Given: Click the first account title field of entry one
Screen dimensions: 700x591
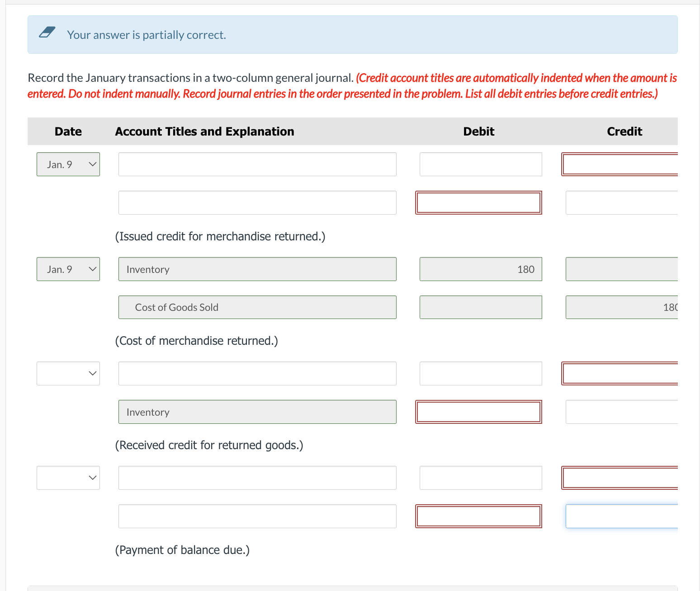Looking at the screenshot, I should (x=257, y=164).
